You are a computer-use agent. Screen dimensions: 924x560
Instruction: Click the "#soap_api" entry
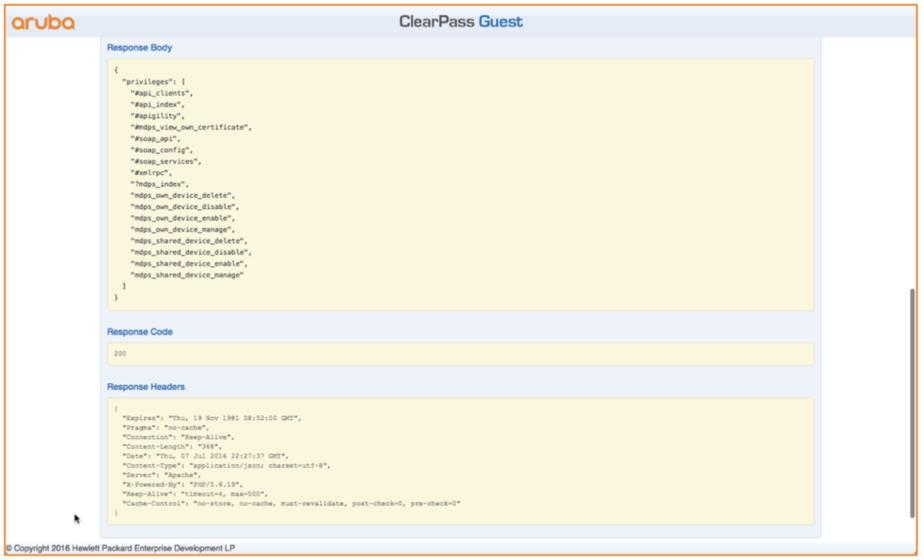tap(155, 139)
